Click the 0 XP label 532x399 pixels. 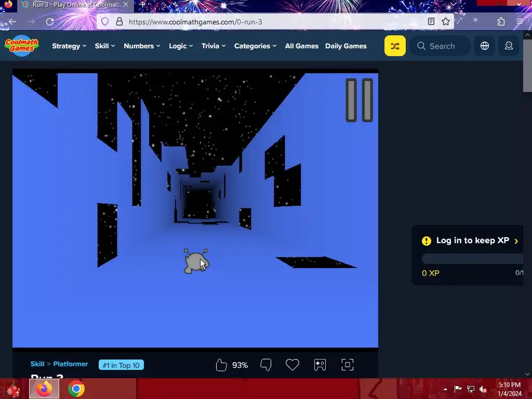tap(431, 273)
